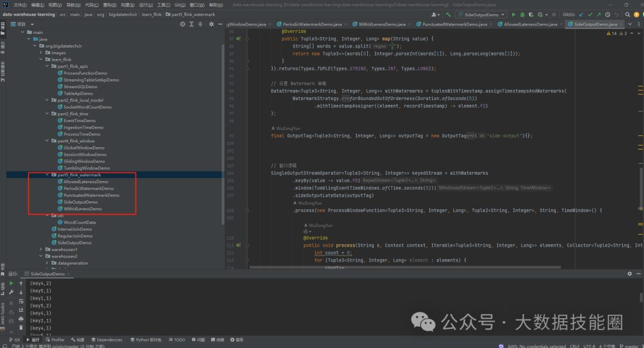
Task: Toggle soft-wrap in run console
Action: click(21, 301)
